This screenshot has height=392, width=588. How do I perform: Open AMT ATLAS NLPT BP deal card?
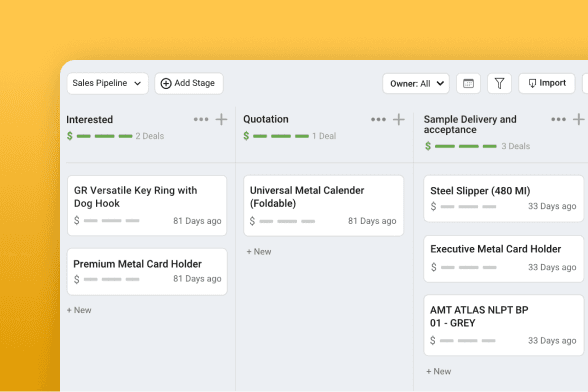coord(504,325)
